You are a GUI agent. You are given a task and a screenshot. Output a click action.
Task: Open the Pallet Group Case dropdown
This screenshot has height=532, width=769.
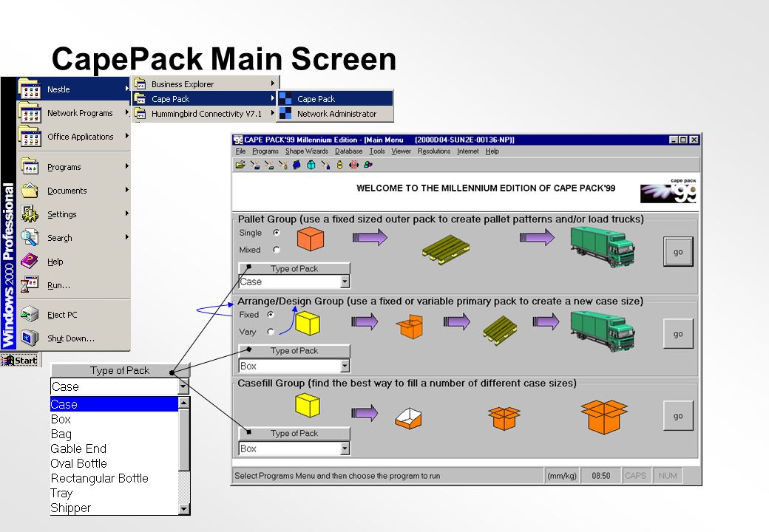pos(345,282)
